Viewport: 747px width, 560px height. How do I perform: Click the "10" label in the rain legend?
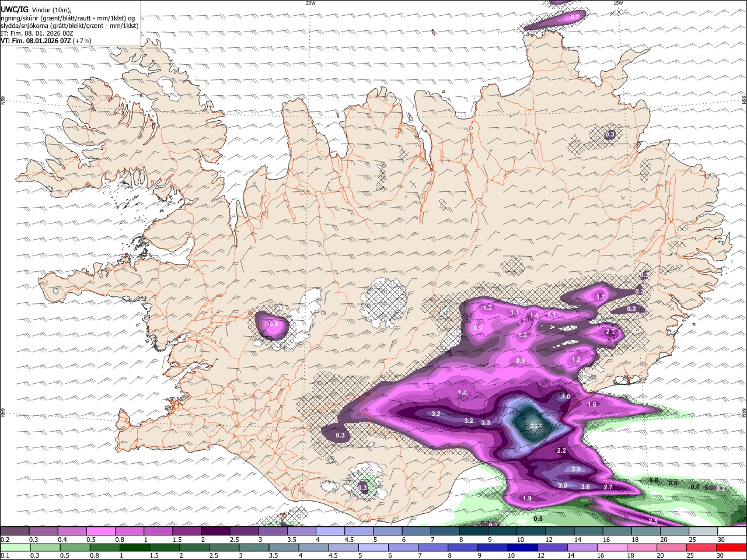(x=511, y=556)
